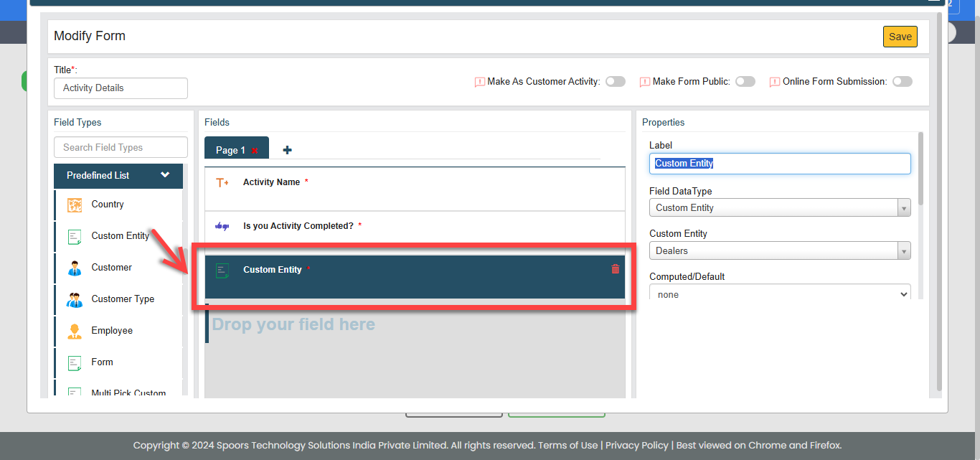This screenshot has width=980, height=460.
Task: Click the Country map icon
Action: tap(75, 205)
